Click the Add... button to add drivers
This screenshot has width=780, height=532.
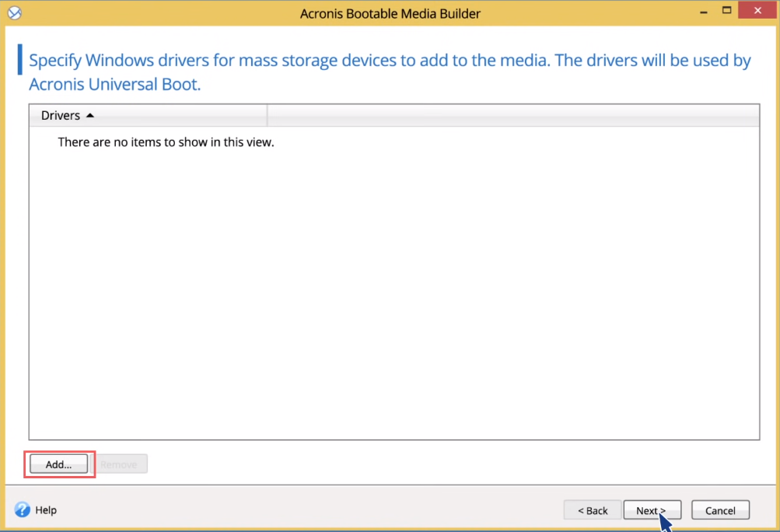point(58,464)
